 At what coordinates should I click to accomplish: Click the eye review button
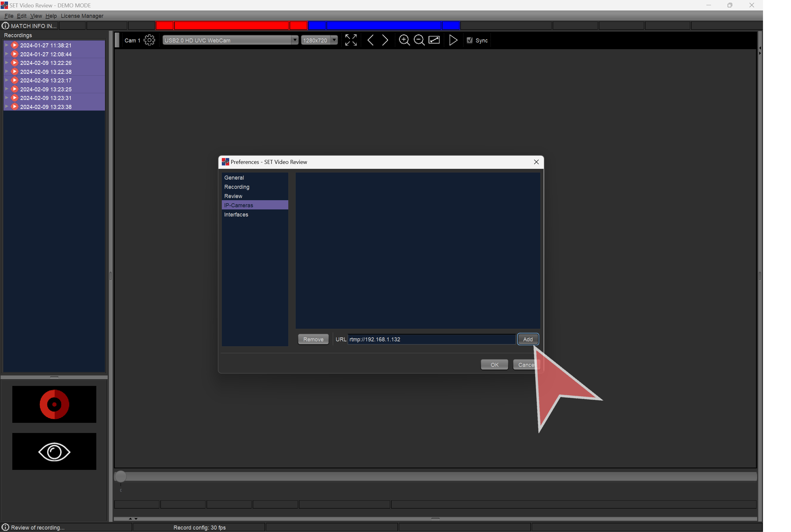[x=54, y=451]
